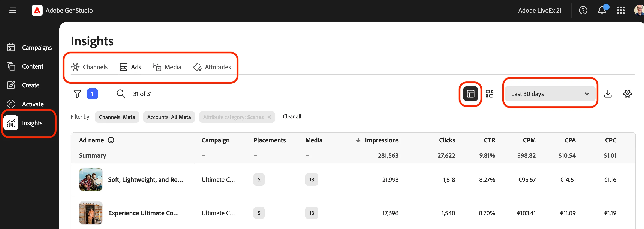
Task: Go to Campaigns in the sidebar
Action: click(30, 47)
